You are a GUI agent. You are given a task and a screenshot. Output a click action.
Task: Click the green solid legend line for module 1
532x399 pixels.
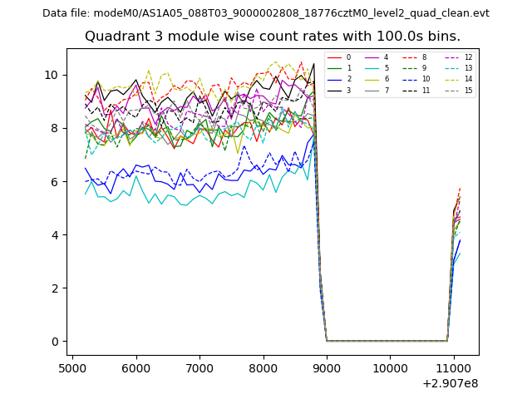(x=333, y=68)
